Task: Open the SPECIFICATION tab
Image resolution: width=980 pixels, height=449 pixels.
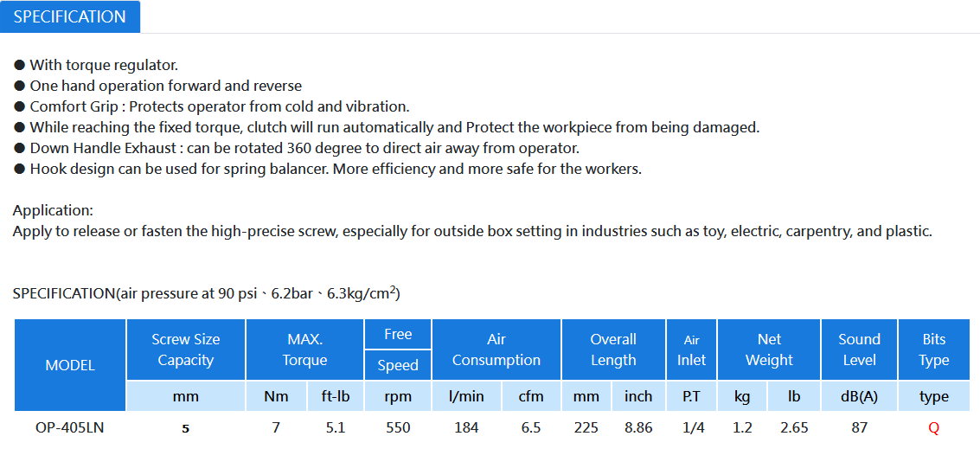Action: (x=70, y=17)
